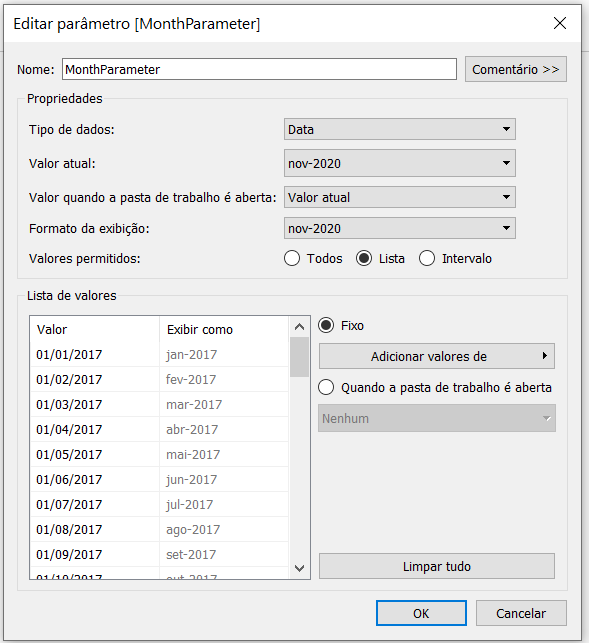Close the Editar parâmetro dialog
Viewport: 589px width, 643px height.
coord(559,23)
